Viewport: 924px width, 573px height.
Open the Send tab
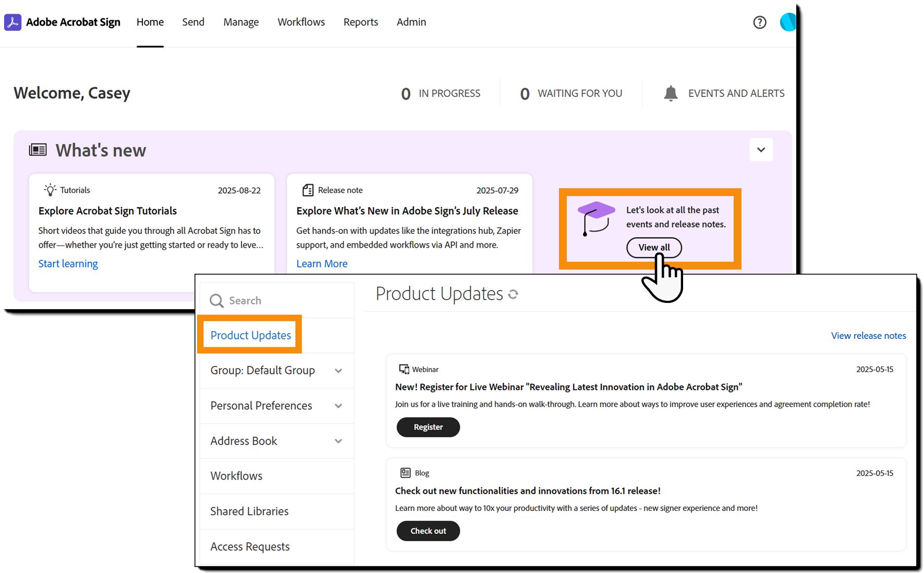click(193, 22)
